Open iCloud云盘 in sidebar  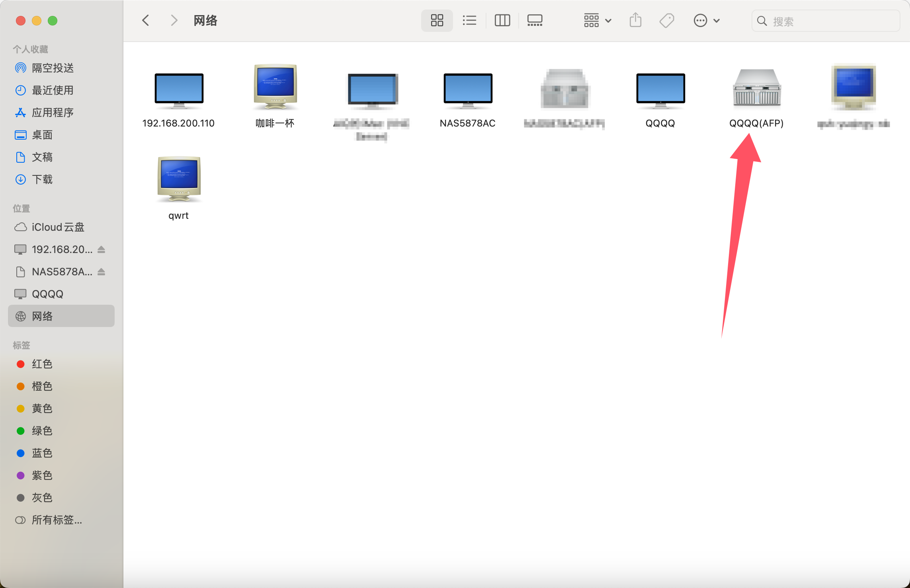click(x=61, y=227)
